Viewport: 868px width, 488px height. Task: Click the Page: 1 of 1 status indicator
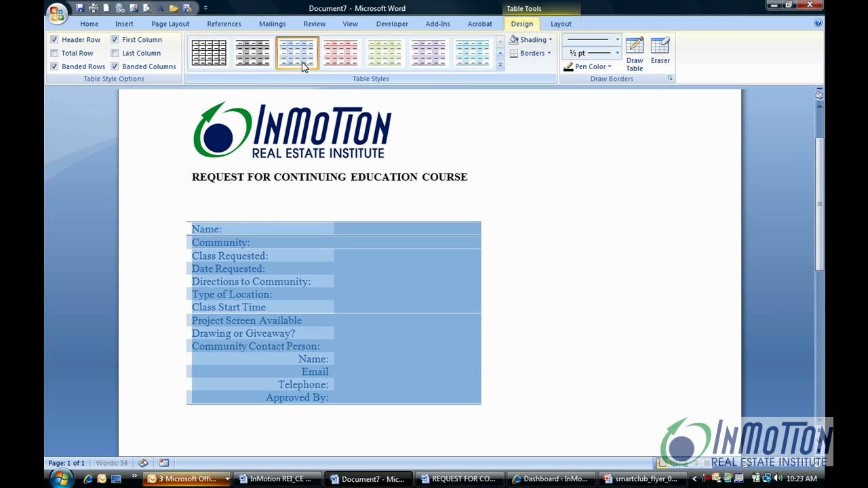click(x=66, y=463)
